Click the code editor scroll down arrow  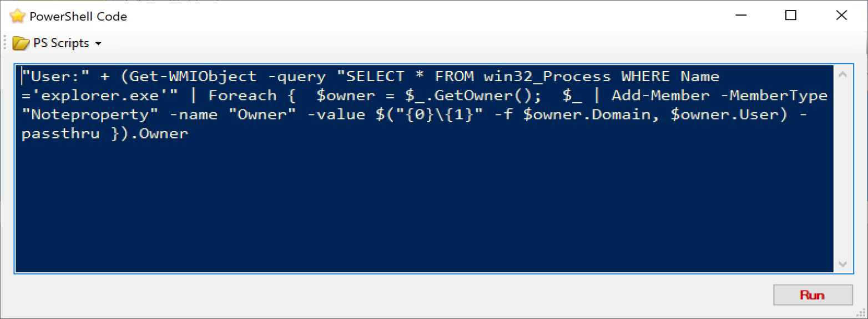coord(842,263)
